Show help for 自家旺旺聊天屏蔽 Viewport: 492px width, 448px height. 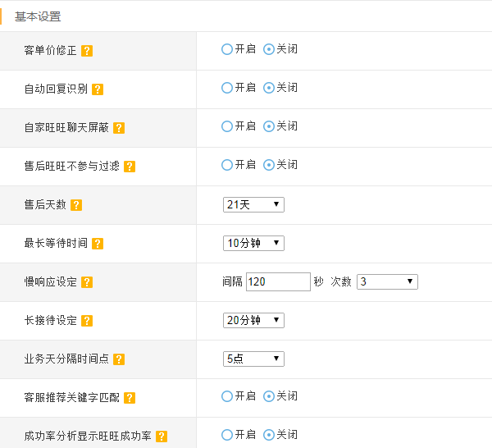(119, 128)
